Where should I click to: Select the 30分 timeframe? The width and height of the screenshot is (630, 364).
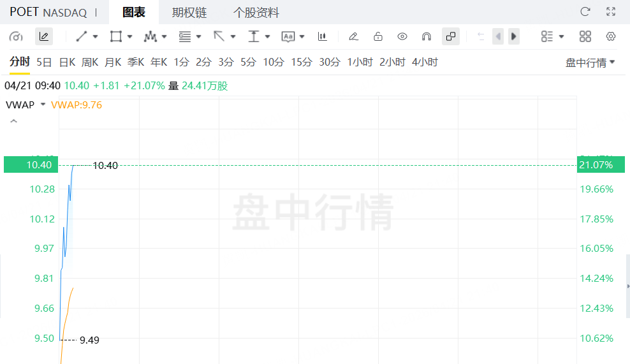coord(330,62)
